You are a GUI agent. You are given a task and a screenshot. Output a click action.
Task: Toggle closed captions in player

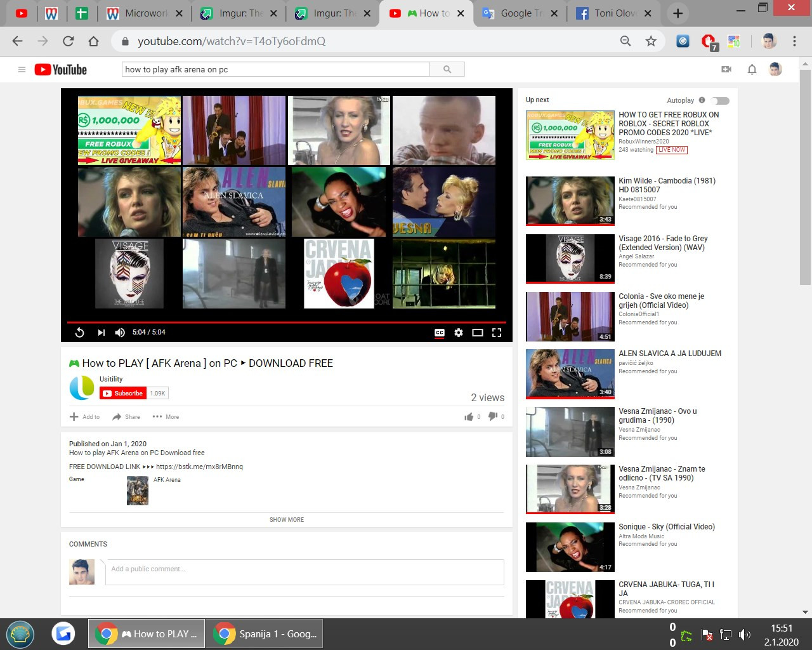coord(439,333)
